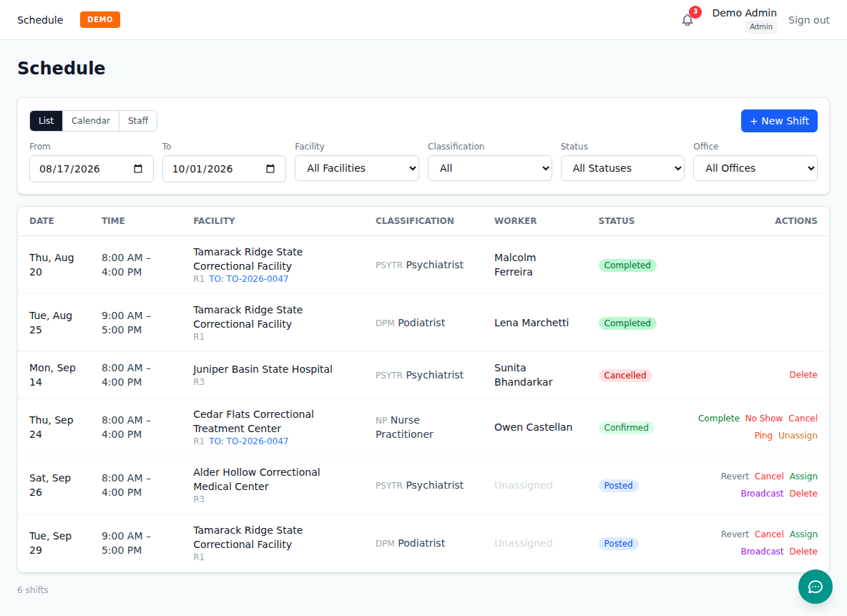Click Alder Hollow Correctional Medical Center

257,479
